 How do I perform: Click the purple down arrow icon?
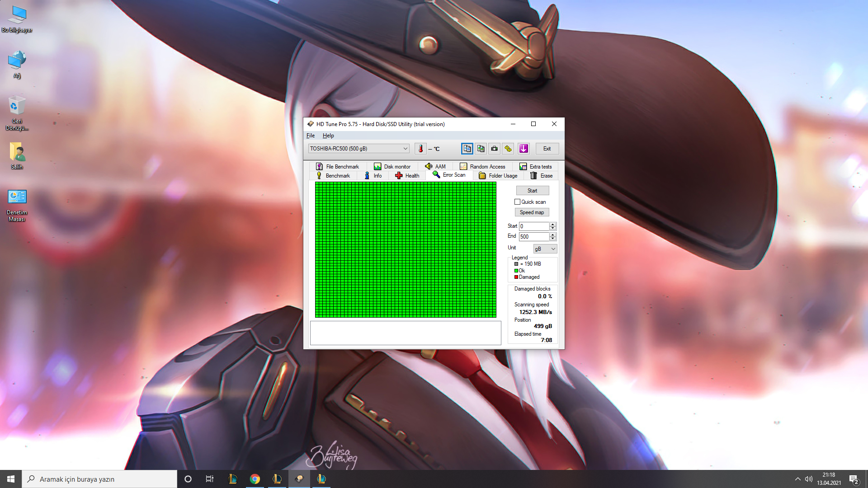(524, 149)
